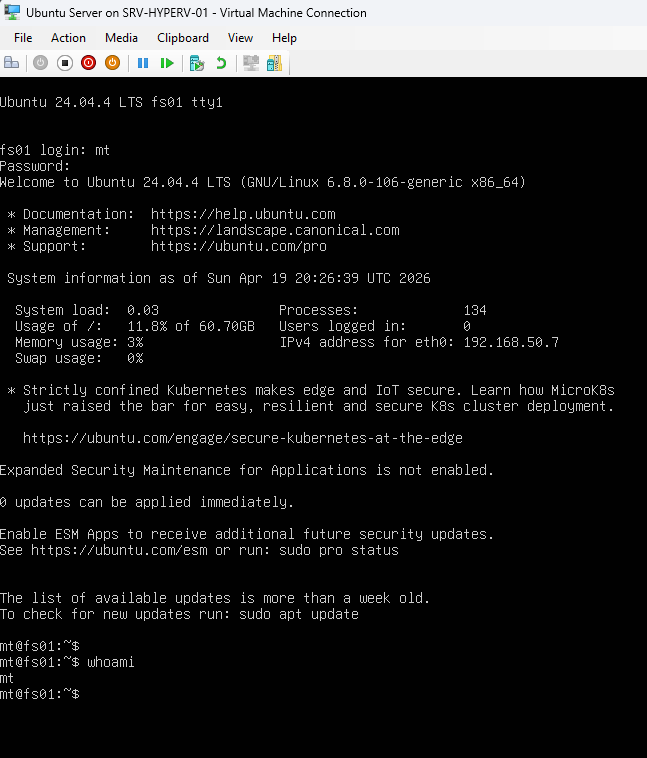Click the 'Memory usage: 3%' entry

(x=79, y=342)
